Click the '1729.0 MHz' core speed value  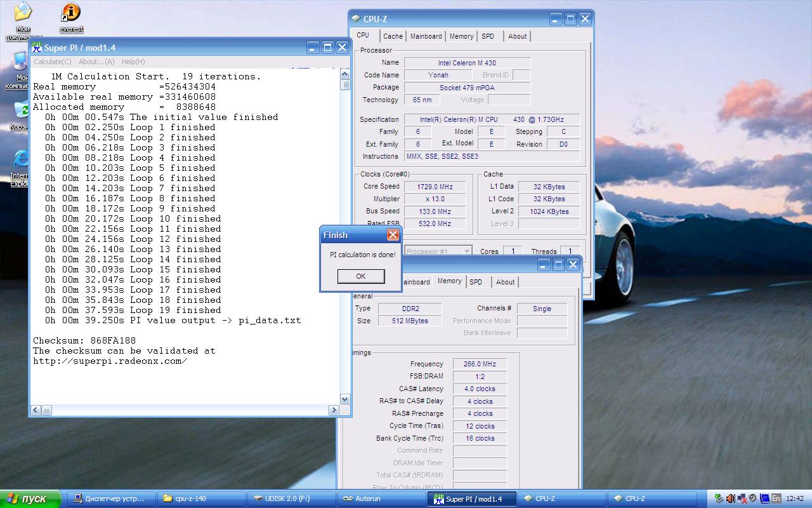(x=435, y=187)
